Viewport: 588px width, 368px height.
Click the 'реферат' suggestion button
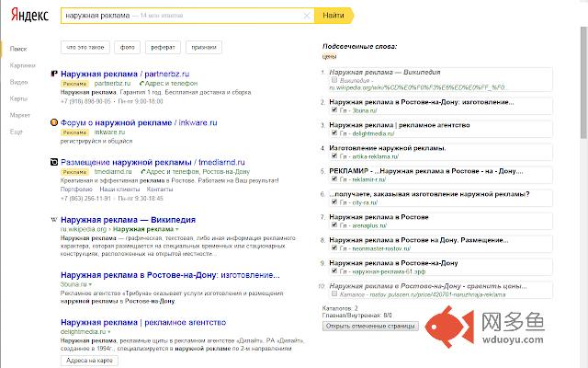[x=163, y=47]
